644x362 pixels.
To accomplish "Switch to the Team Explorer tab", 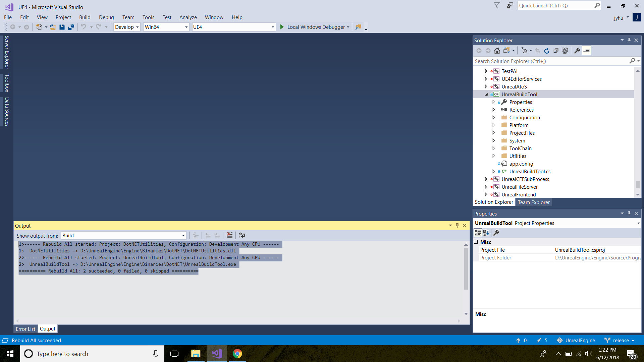I will pos(534,202).
